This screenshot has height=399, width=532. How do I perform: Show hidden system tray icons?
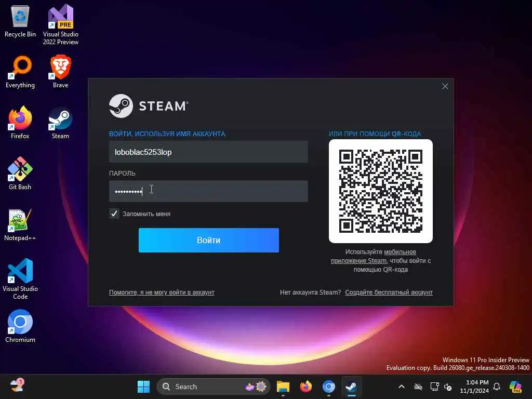[x=402, y=387]
